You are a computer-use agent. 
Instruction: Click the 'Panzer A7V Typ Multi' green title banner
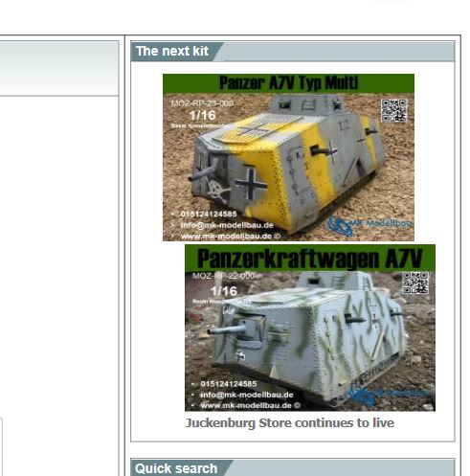[x=288, y=83]
